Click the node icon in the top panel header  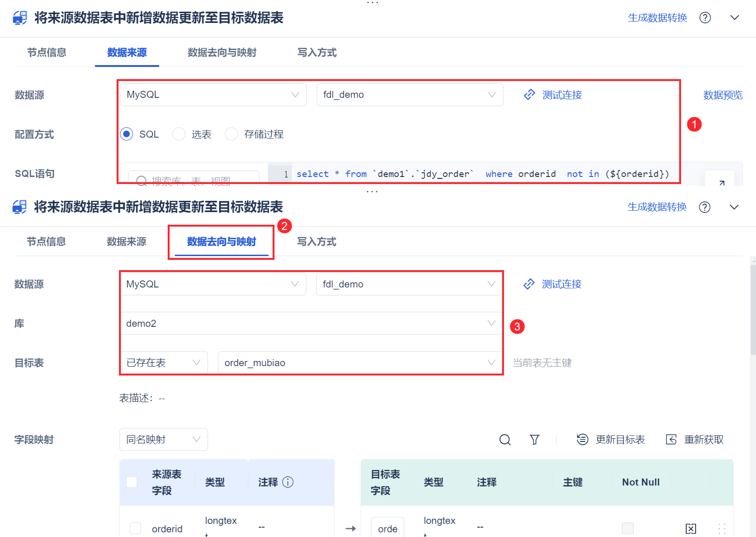pyautogui.click(x=20, y=18)
